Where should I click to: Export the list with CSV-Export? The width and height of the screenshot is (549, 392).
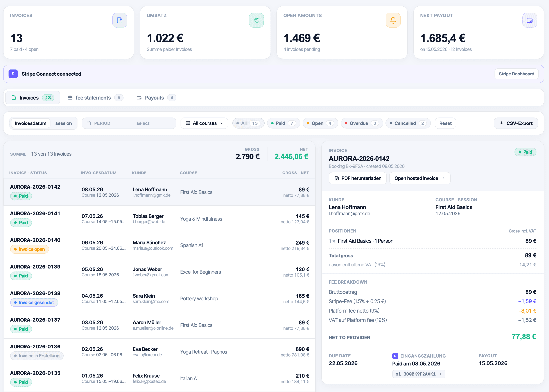516,123
